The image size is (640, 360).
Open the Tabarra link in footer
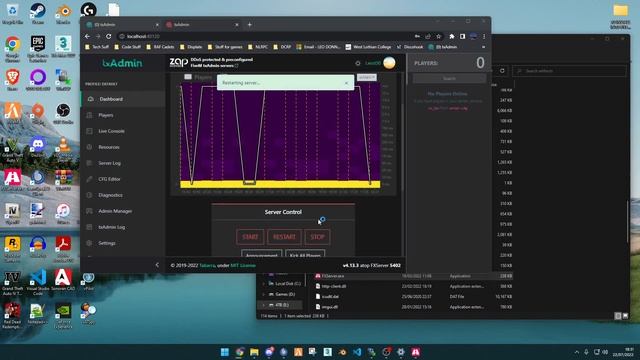(207, 265)
